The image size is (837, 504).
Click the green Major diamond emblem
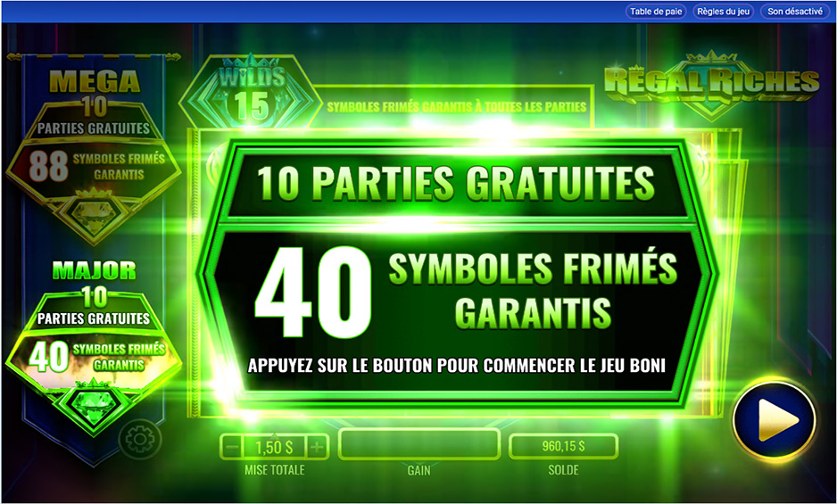94,404
